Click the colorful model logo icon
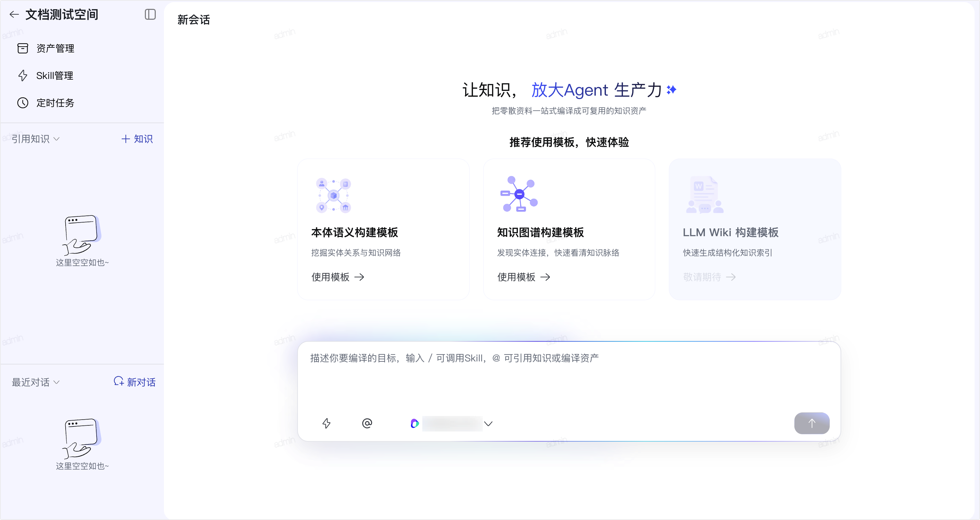The height and width of the screenshot is (520, 980). (415, 423)
